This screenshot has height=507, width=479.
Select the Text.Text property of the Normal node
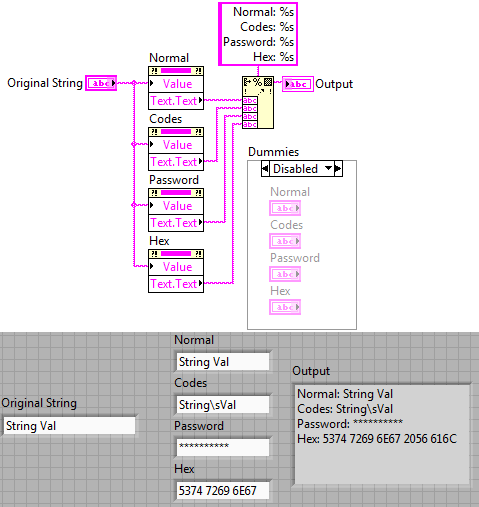coord(176,101)
